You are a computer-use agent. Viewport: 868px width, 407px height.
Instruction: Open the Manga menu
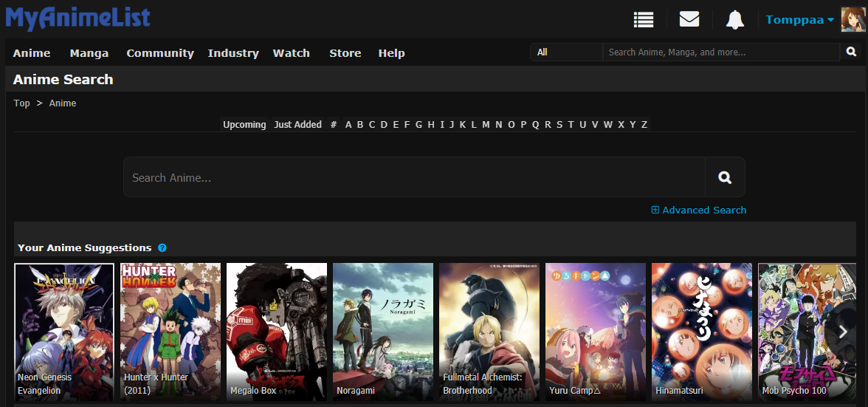point(89,53)
